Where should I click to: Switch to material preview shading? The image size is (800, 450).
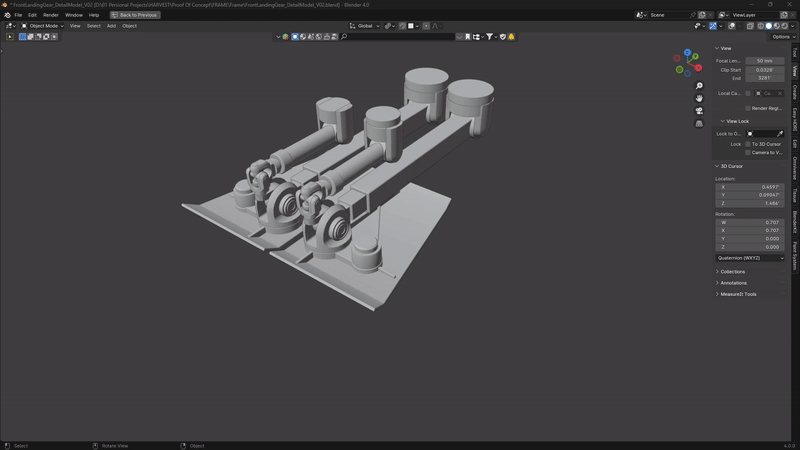pos(777,26)
